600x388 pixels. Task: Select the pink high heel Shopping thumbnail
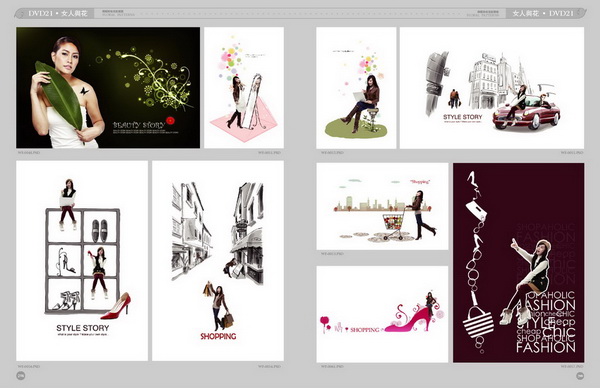(x=382, y=314)
